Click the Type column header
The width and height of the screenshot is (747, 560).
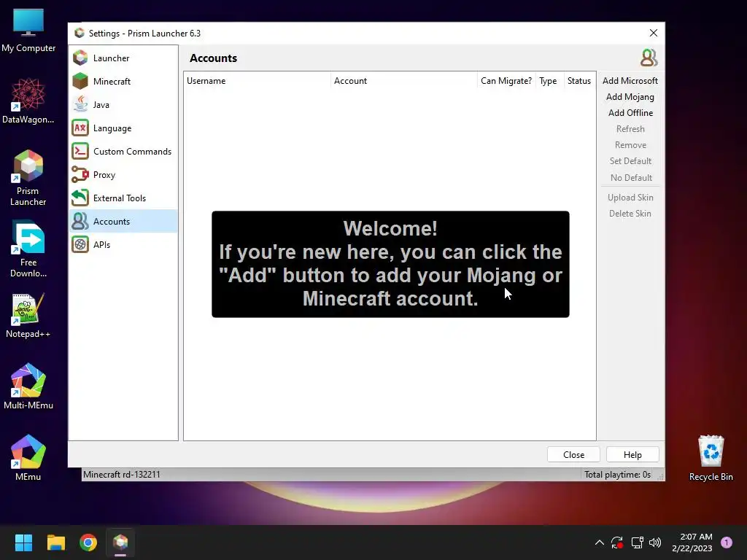coord(549,81)
